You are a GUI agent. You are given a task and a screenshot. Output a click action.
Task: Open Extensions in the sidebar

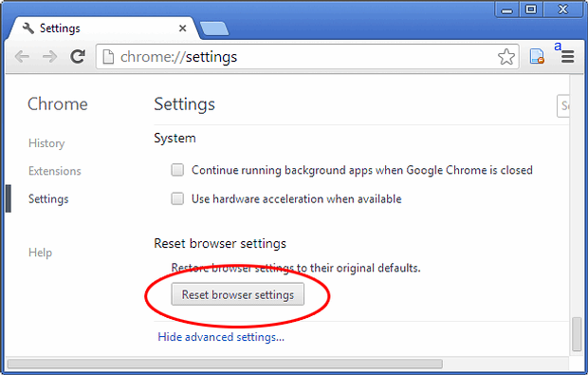pyautogui.click(x=55, y=171)
